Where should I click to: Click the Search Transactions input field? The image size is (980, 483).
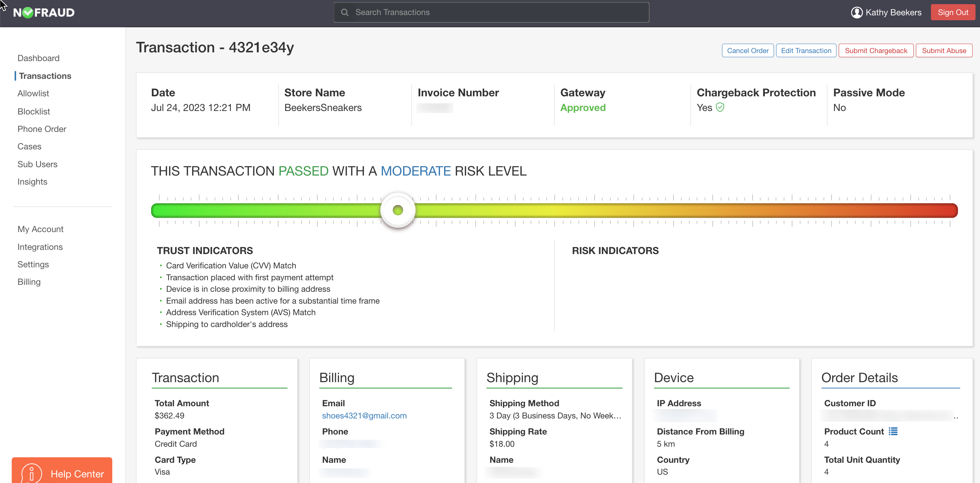[x=491, y=12]
